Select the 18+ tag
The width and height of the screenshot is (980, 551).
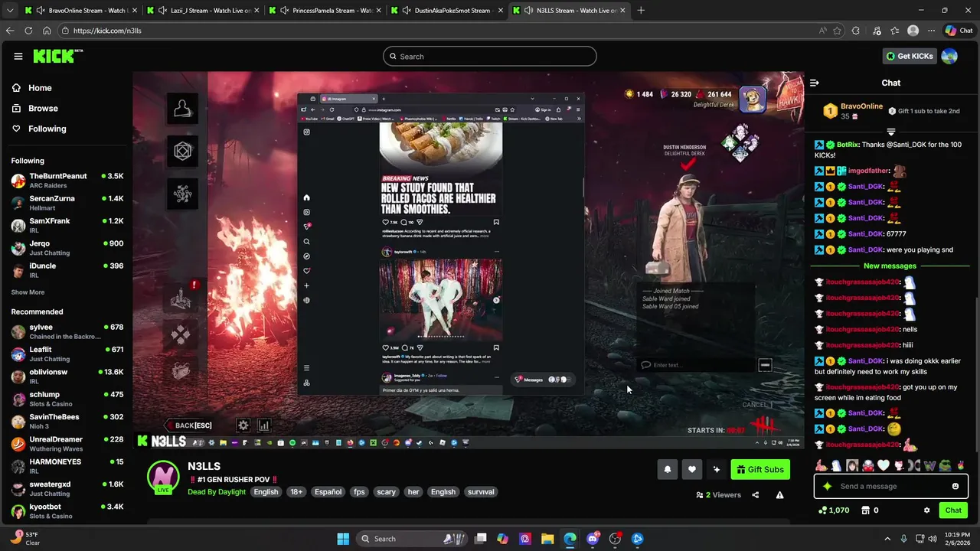pyautogui.click(x=296, y=492)
